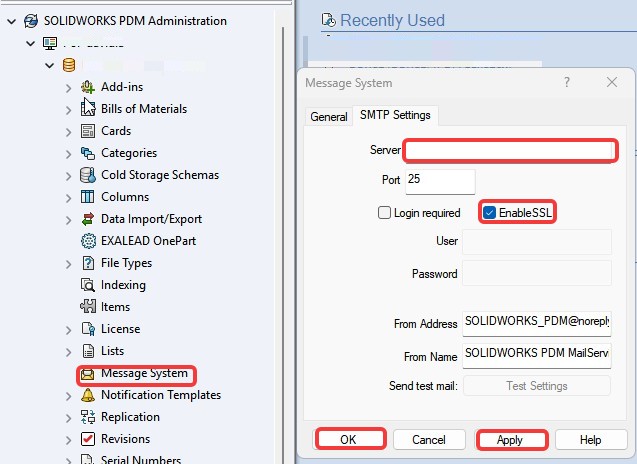637x464 pixels.
Task: Click the Message System envelope icon
Action: (x=87, y=374)
